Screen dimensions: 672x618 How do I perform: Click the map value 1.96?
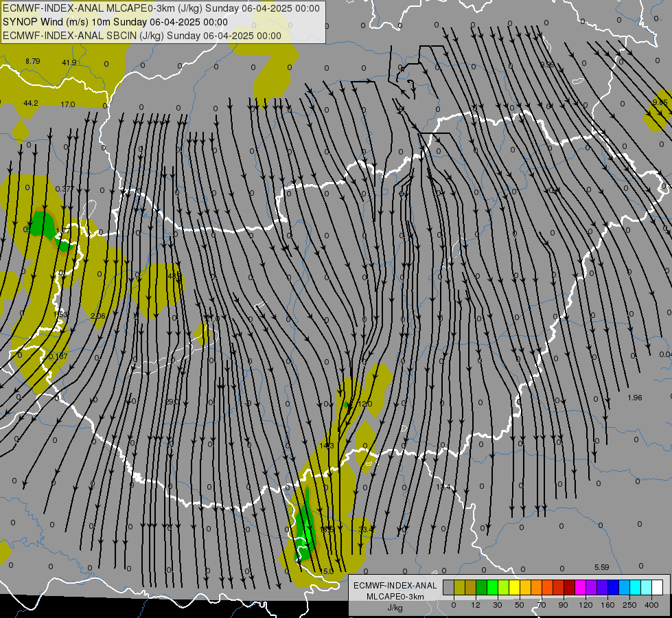click(x=635, y=398)
